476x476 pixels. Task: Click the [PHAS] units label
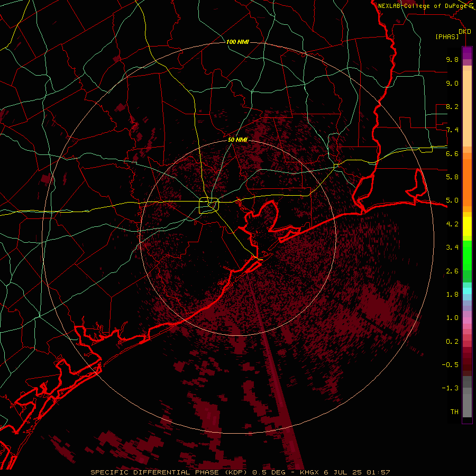[447, 36]
